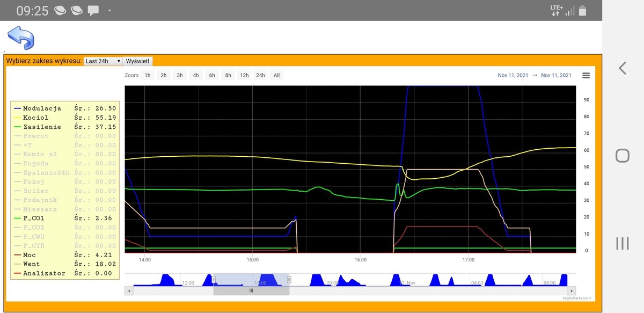Tap the Android home circle button
This screenshot has width=644, height=313.
tap(622, 156)
